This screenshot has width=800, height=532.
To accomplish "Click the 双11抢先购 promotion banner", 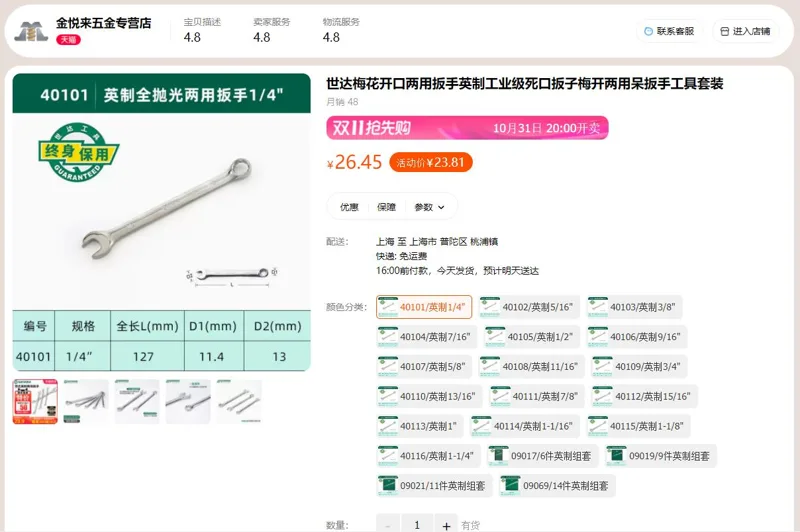I will 467,128.
